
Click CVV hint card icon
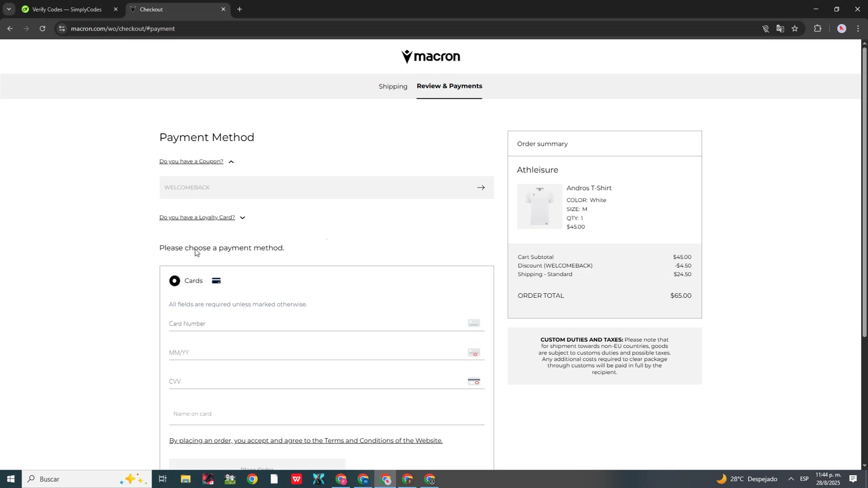474,382
